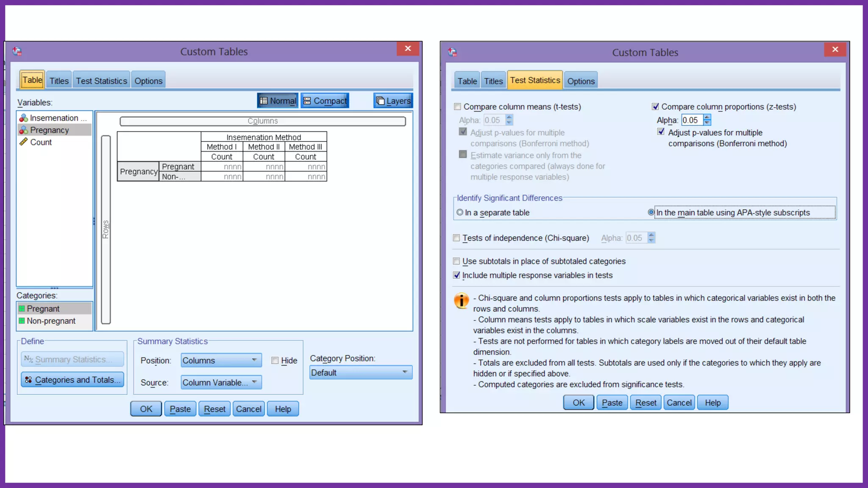Select the Insemenation variable icon
868x488 pixels.
coord(24,118)
